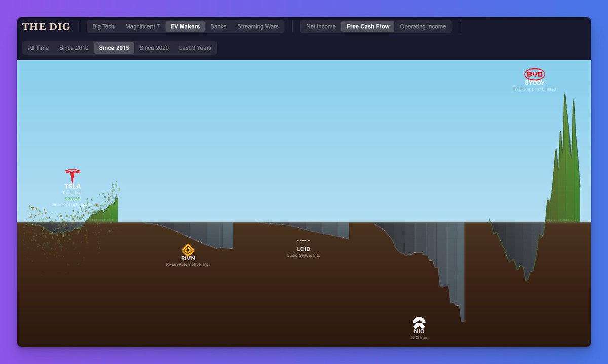The width and height of the screenshot is (608, 364).
Task: Click the LCID ticker label
Action: click(x=303, y=249)
